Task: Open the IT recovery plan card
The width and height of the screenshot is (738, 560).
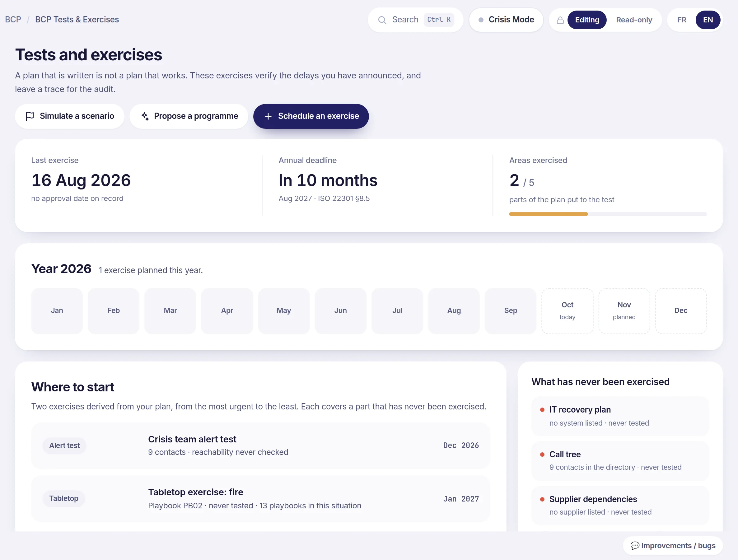Action: click(x=620, y=416)
